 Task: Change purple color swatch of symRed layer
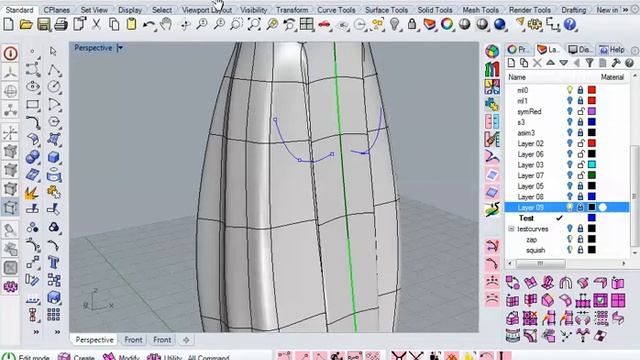pyautogui.click(x=591, y=111)
